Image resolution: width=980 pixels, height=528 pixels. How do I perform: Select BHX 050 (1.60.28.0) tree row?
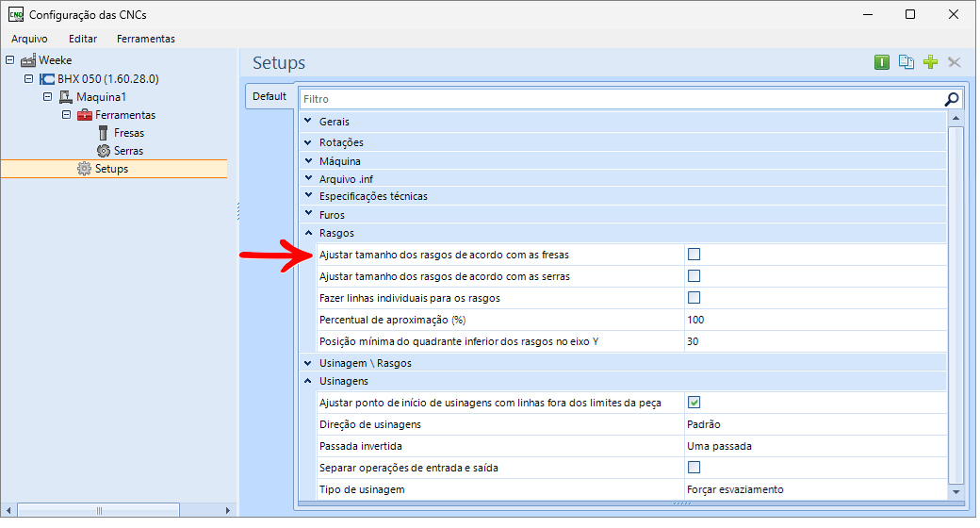108,79
